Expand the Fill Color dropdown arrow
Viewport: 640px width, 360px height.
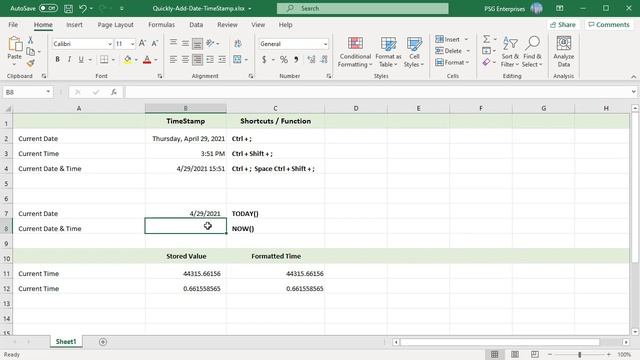[x=136, y=60]
